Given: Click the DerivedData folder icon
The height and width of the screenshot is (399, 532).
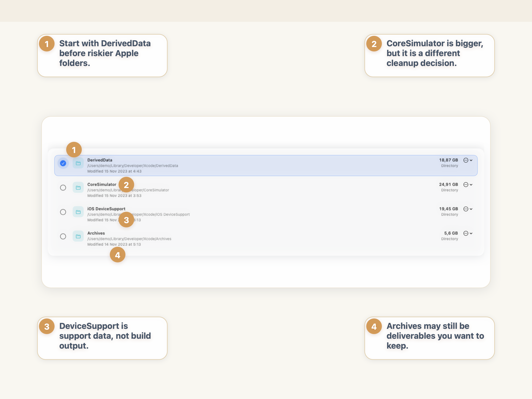Looking at the screenshot, I should 78,163.
